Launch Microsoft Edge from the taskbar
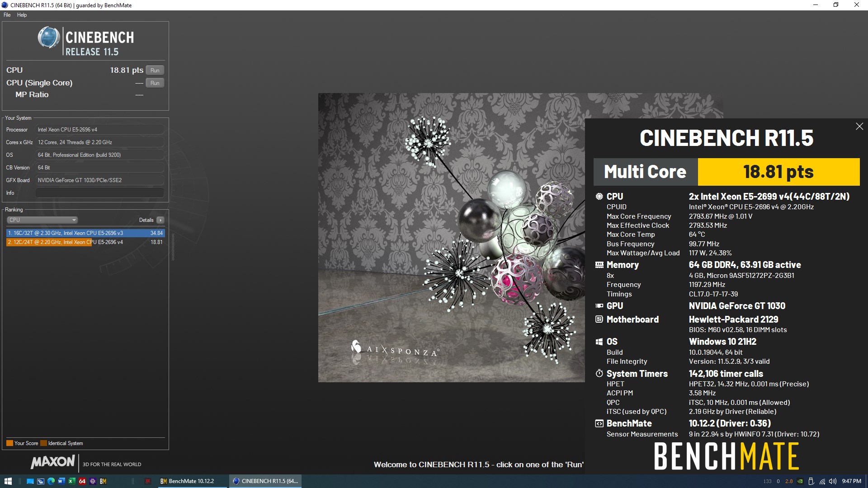The width and height of the screenshot is (868, 488). [x=51, y=481]
